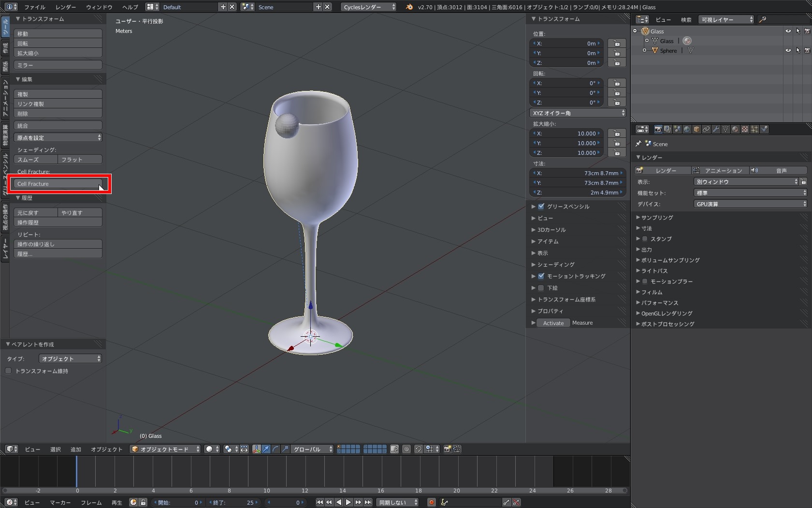Open the World properties (globe icon)

(687, 129)
